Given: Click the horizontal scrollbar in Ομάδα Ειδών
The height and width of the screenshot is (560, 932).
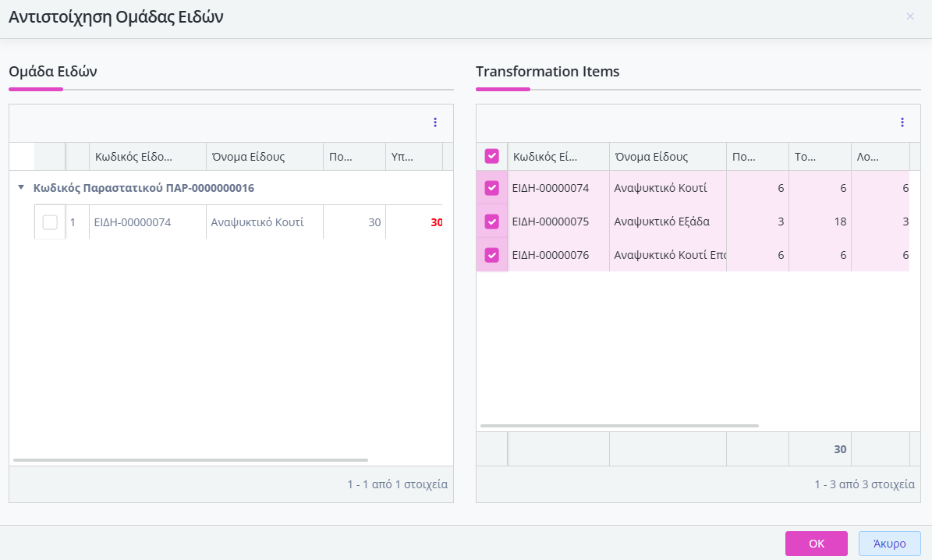Looking at the screenshot, I should 190,460.
